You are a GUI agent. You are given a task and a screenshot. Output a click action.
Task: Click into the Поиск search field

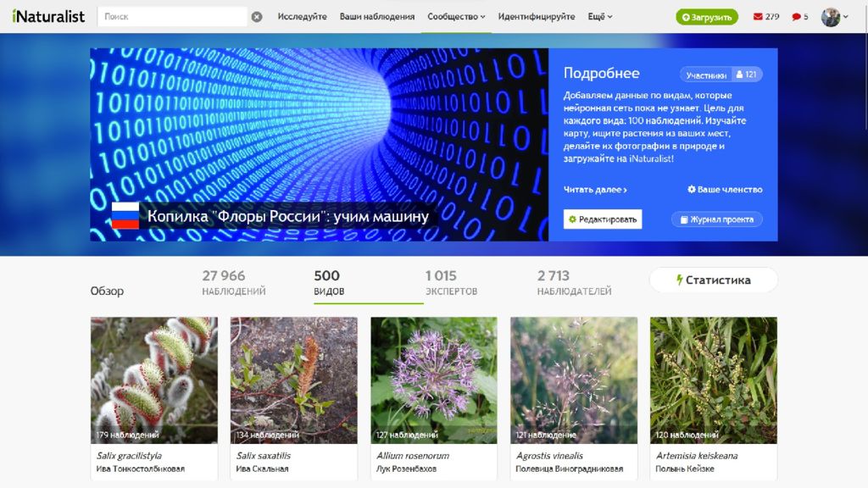[x=172, y=17]
